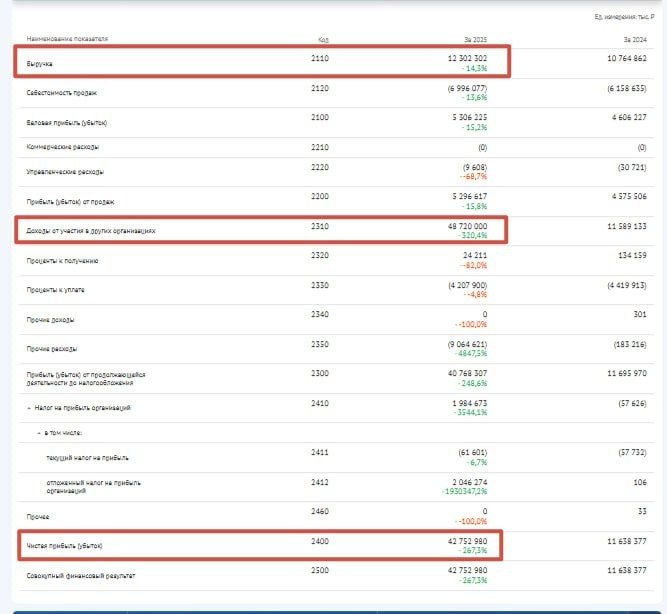
Task: Click management expenses value (9 608)
Action: (x=475, y=167)
